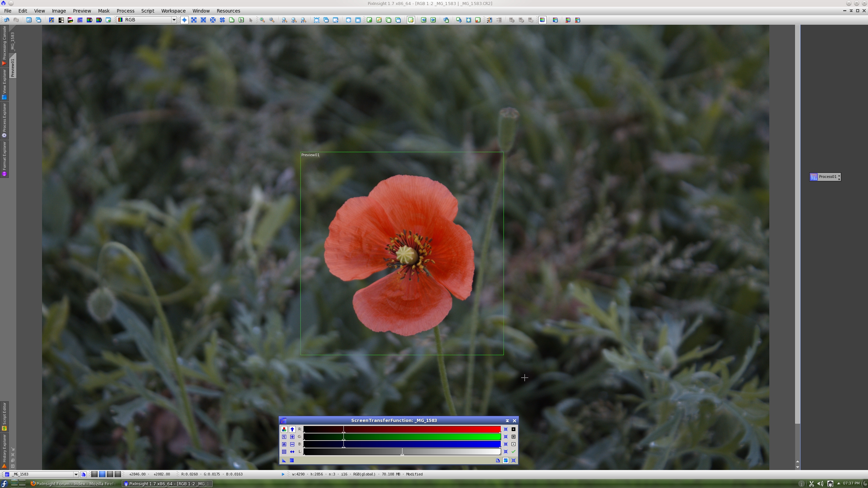The image size is (868, 488).
Task: Select the STF pan double-arrow mode
Action: [292, 452]
